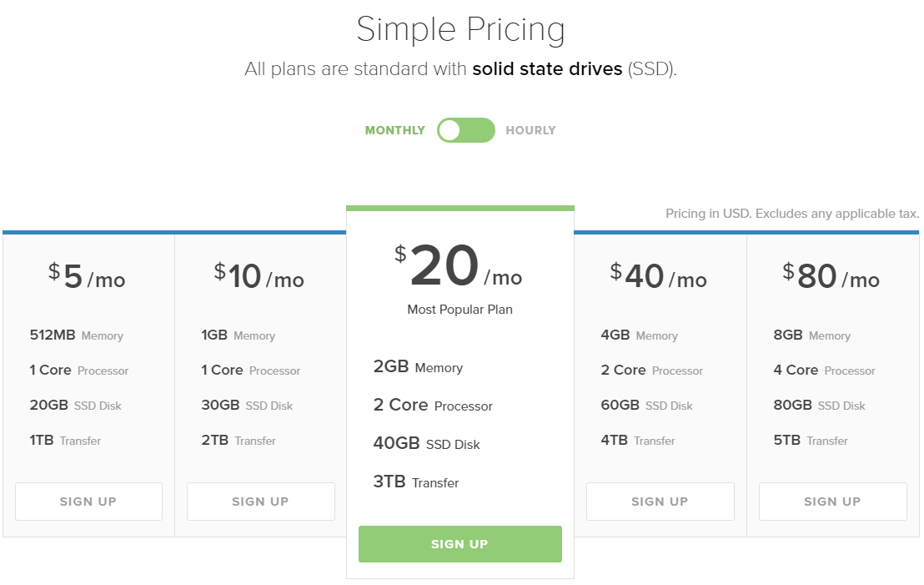Click the $5/mo price heading
Viewport: 924px width, 585px height.
pos(87,276)
